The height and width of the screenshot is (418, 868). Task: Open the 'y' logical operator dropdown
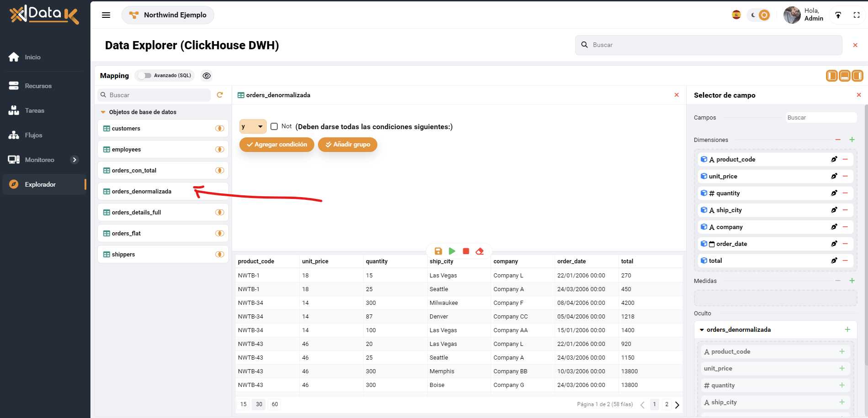pyautogui.click(x=253, y=126)
